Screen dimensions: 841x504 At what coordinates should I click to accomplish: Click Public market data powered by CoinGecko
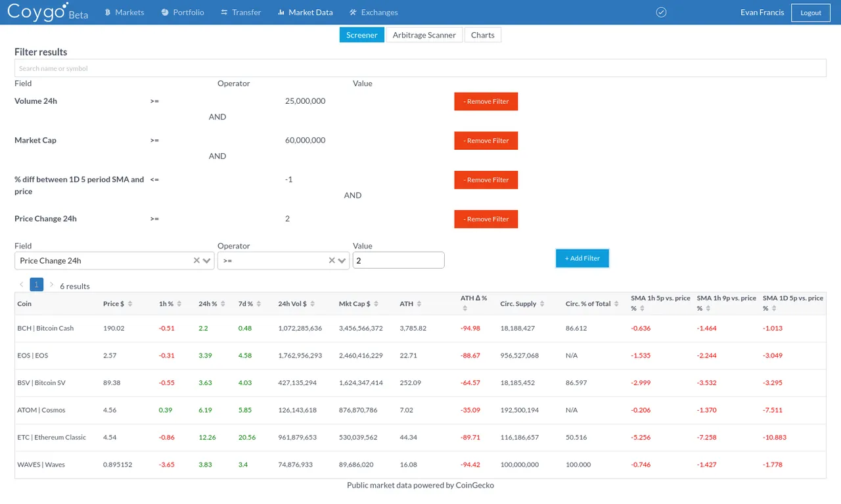click(x=420, y=485)
